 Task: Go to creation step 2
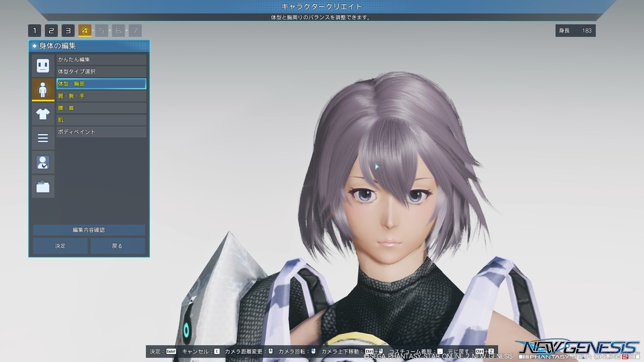click(52, 31)
